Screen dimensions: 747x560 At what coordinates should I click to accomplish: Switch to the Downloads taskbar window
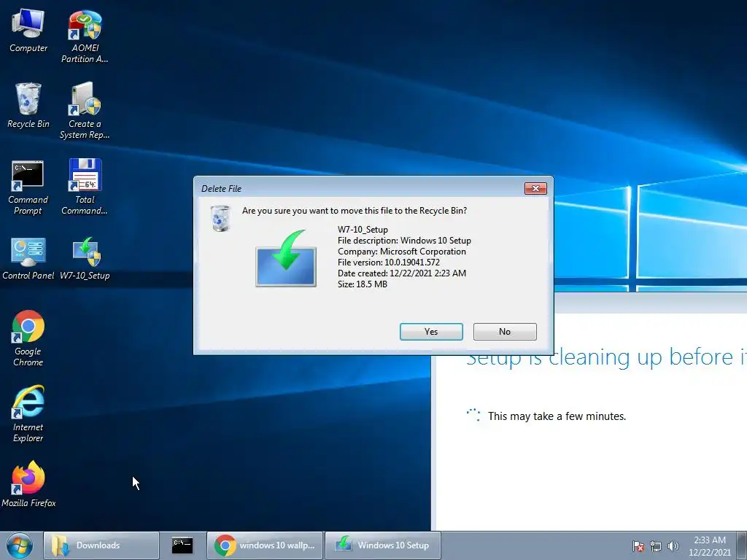point(101,545)
